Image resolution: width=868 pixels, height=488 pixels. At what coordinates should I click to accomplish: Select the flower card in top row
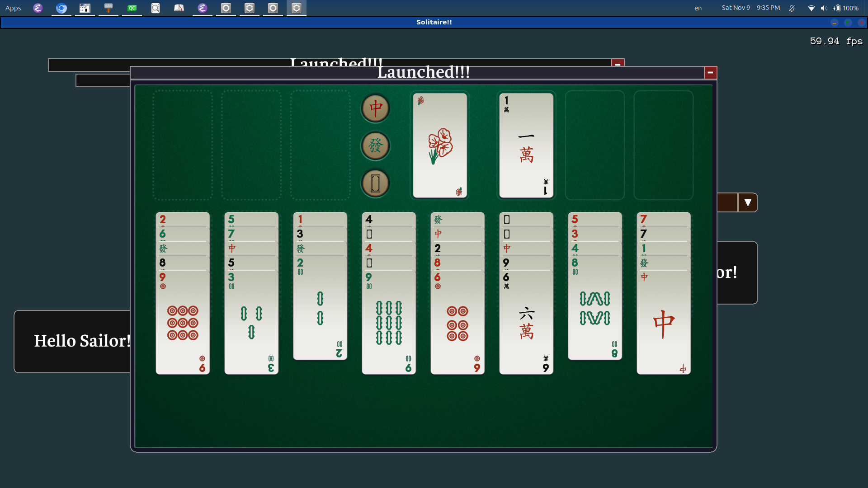[x=439, y=145]
